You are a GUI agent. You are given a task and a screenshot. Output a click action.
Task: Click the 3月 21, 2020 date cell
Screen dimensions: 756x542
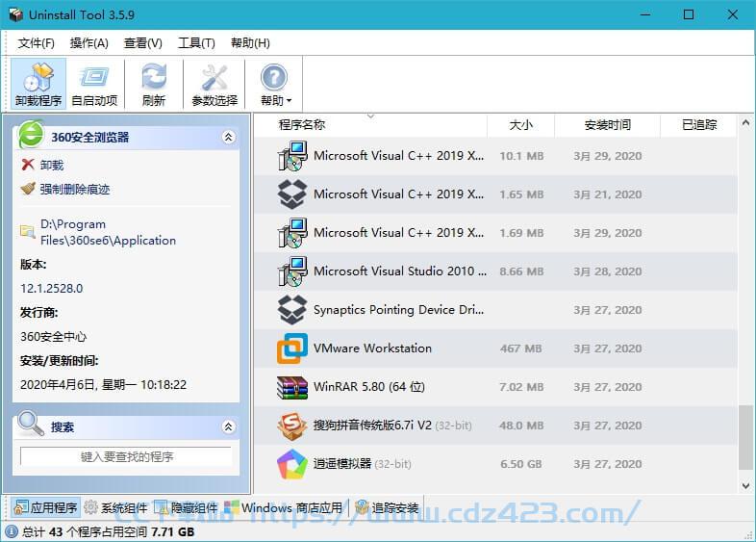click(608, 194)
